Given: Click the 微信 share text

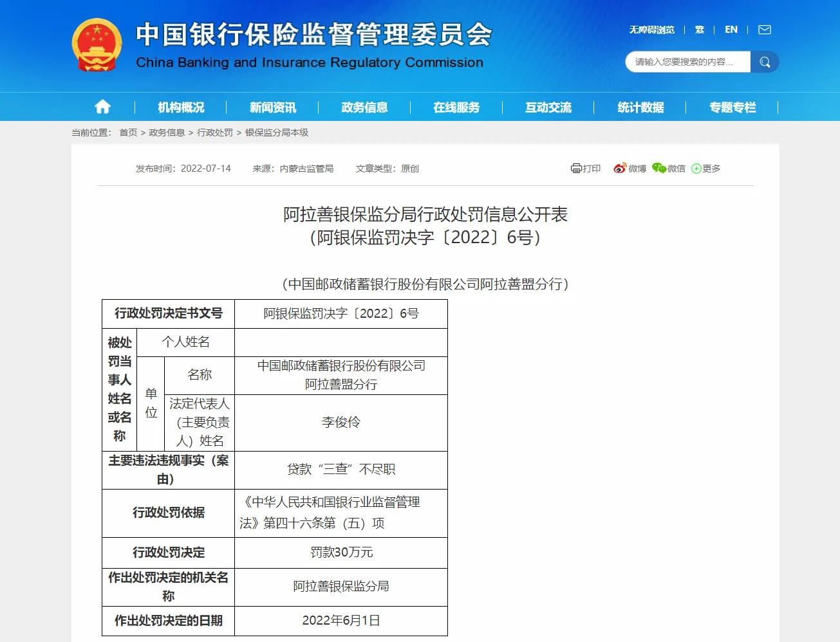Looking at the screenshot, I should pos(677,169).
